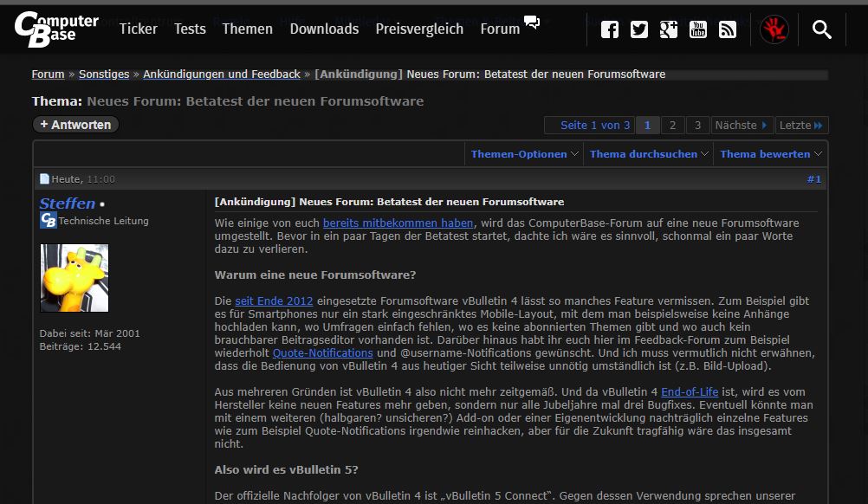Open Downloads in the main navigation
868x504 pixels.
point(324,29)
